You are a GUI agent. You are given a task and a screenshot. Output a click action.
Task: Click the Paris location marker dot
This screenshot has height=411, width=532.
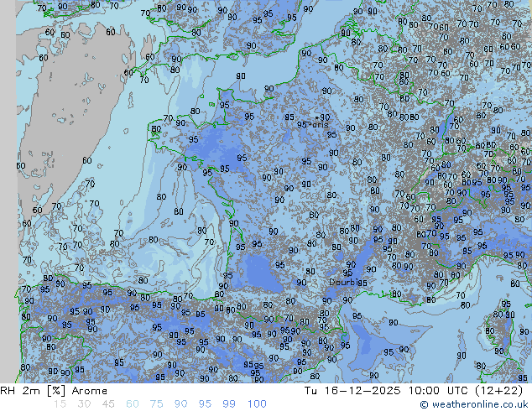click(315, 117)
